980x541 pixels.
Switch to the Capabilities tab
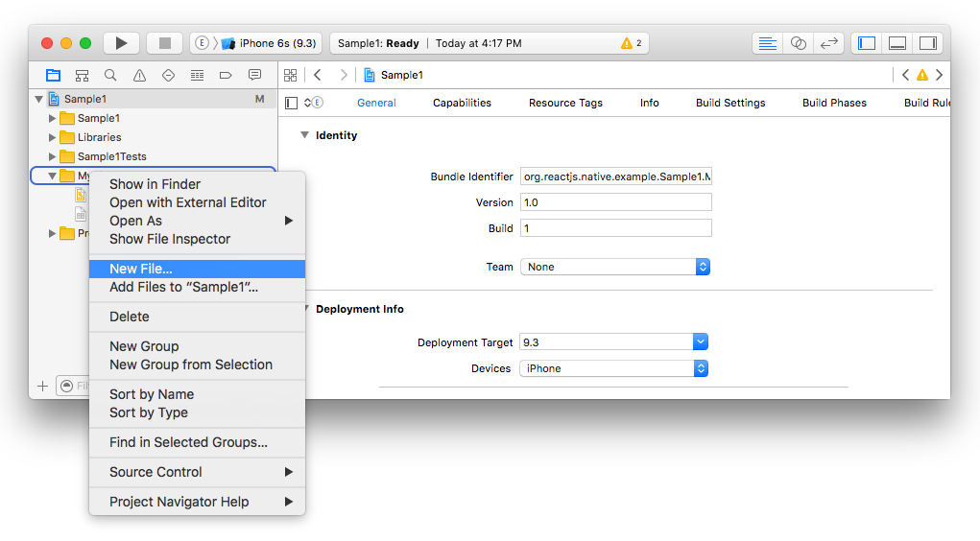click(462, 103)
